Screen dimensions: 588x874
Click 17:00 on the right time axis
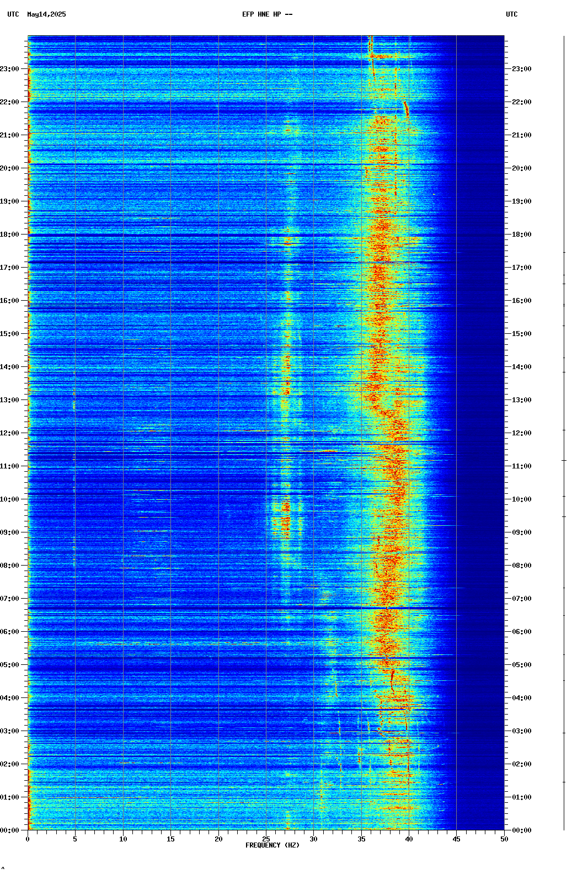pos(522,268)
